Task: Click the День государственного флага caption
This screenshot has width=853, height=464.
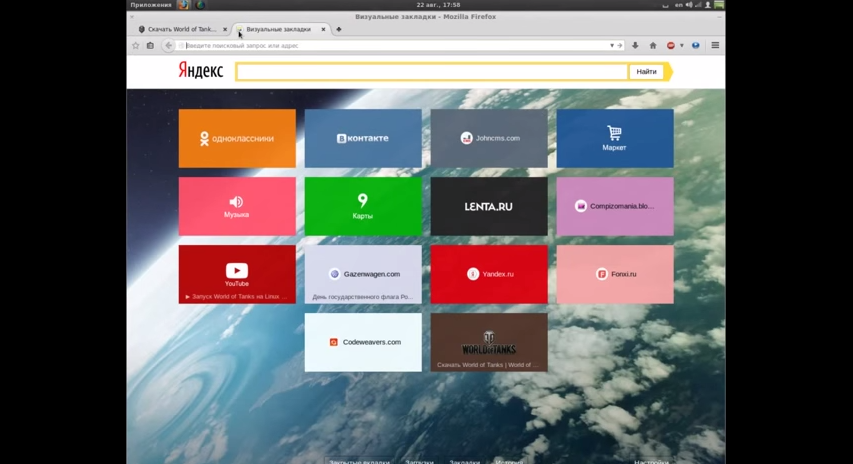Action: pyautogui.click(x=362, y=297)
